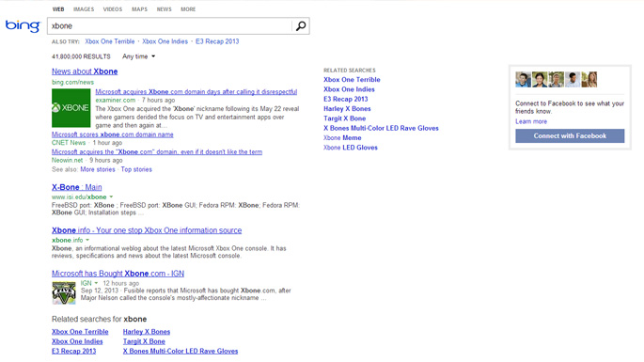644x362 pixels.
Task: Expand the arrow next to xbone.info URL
Action: point(87,240)
